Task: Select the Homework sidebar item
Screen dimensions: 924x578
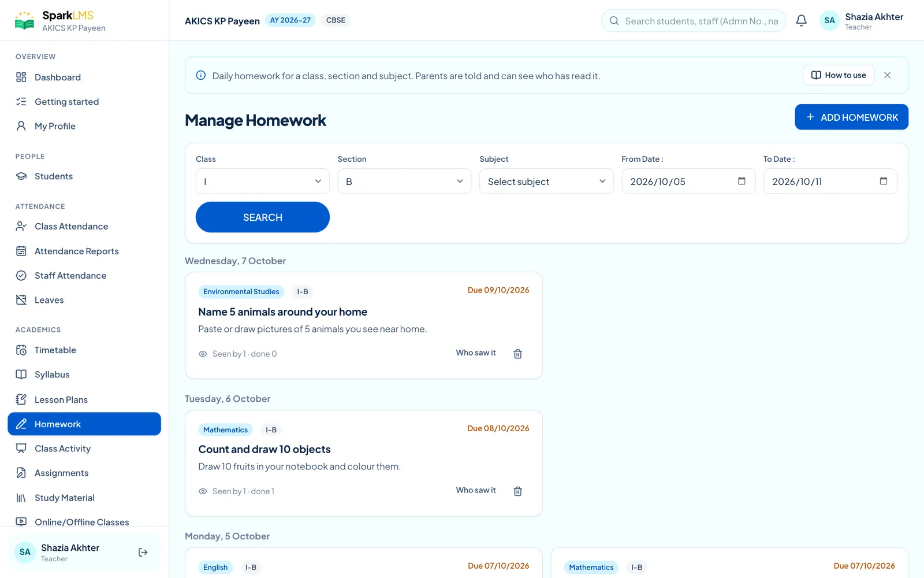Action: click(x=84, y=424)
